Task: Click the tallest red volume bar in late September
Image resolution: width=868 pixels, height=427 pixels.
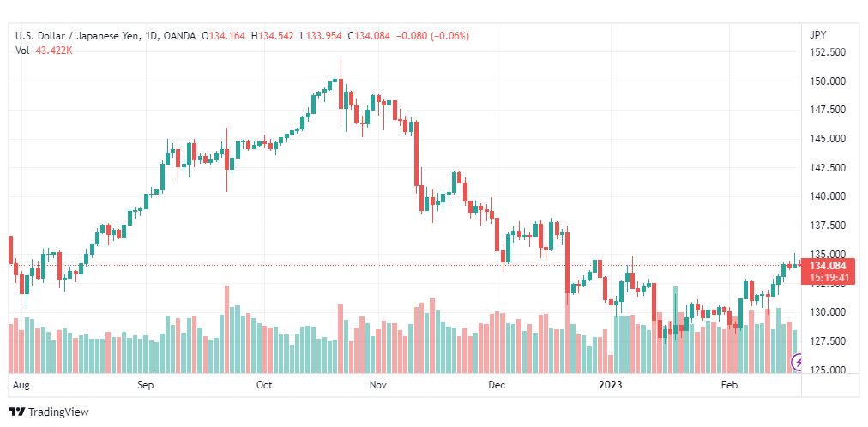Action: pos(226,329)
